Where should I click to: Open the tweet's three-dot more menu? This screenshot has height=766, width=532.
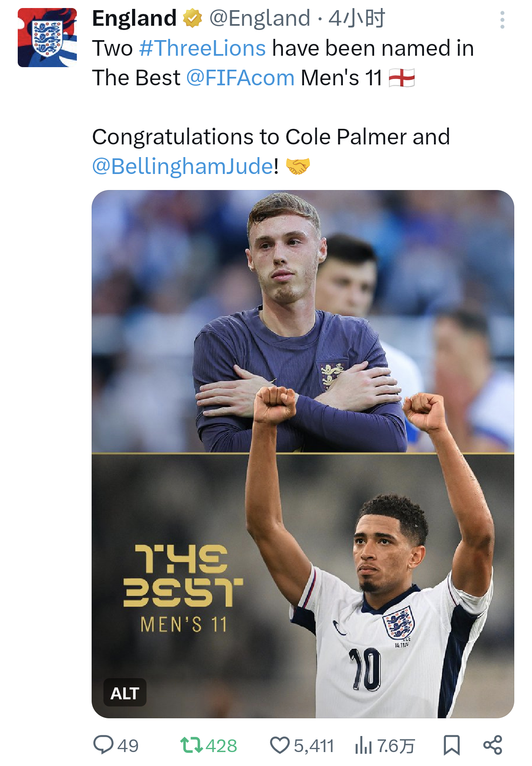tap(502, 20)
